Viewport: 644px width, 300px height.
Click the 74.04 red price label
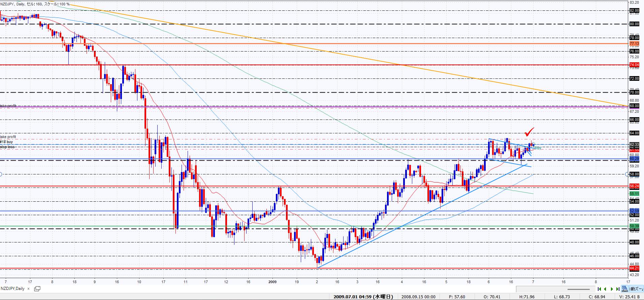click(x=634, y=65)
